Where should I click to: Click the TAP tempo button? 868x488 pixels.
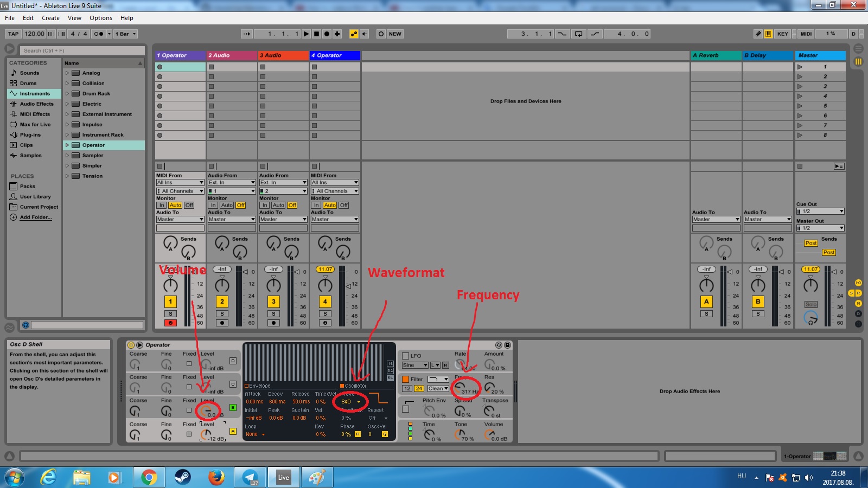[14, 34]
